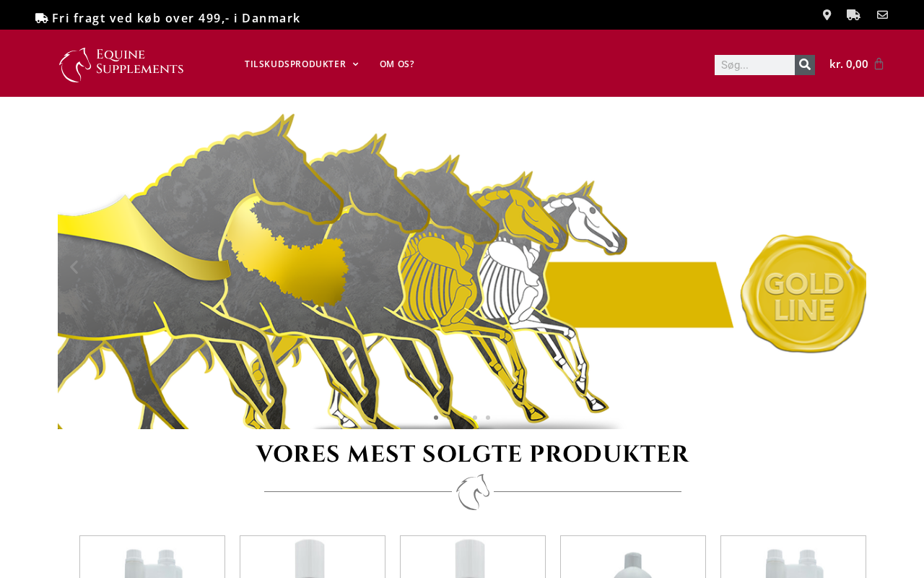This screenshot has width=924, height=578.
Task: Open the last product thumbnail
Action: 793,557
